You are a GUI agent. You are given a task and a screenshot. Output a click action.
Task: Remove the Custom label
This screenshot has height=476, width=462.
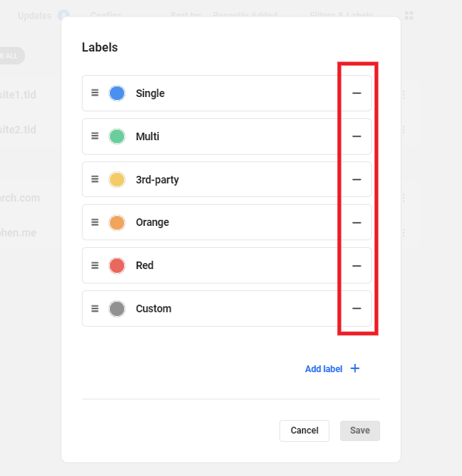357,308
